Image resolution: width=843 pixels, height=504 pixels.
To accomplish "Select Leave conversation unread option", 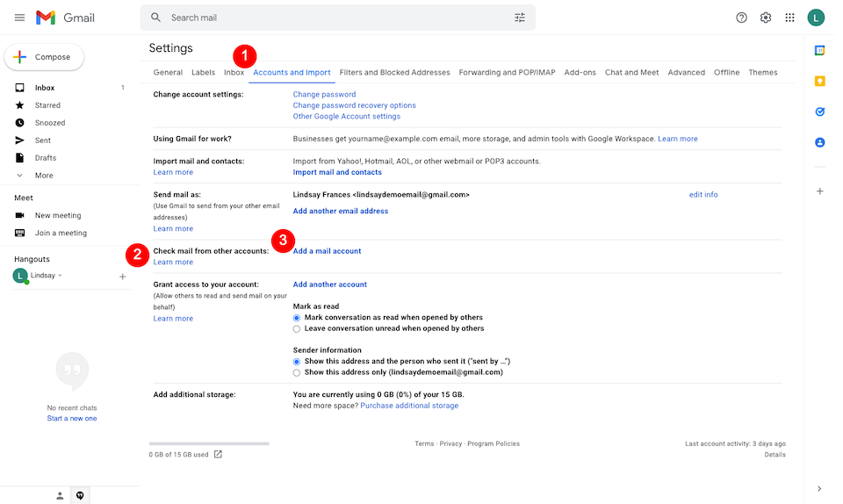I will click(x=297, y=328).
